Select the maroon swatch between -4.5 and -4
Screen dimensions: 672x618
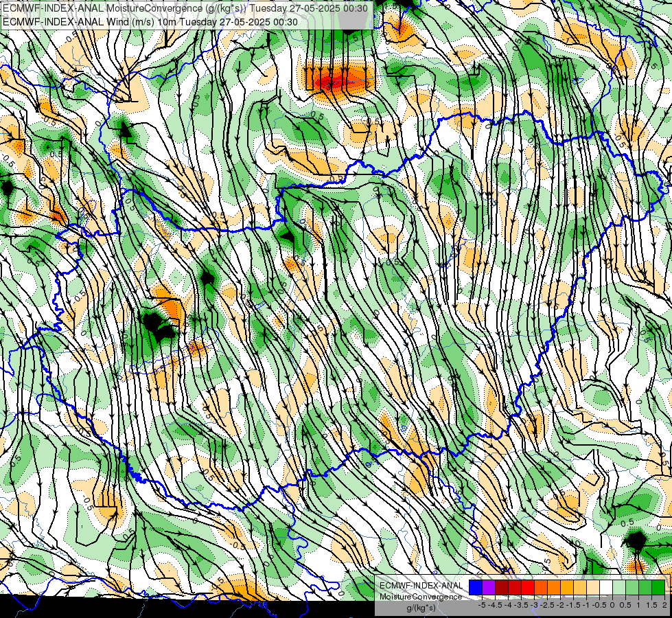[502, 587]
